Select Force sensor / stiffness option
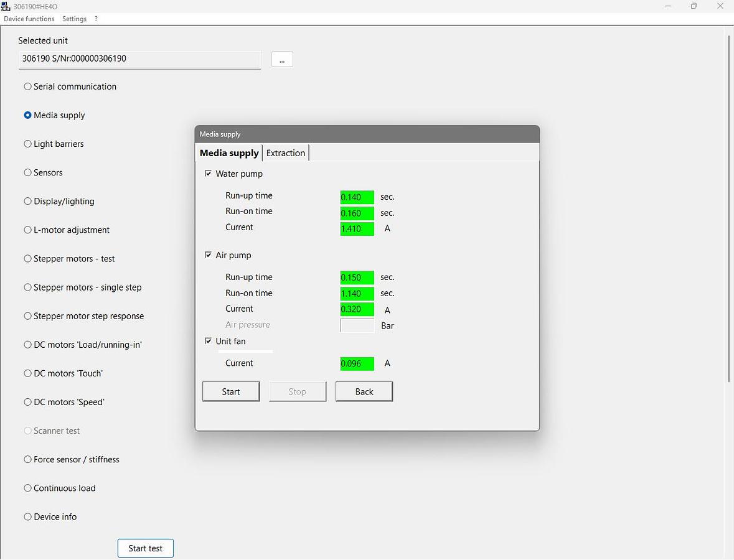Screen dimensions: 734x560 (x=27, y=459)
